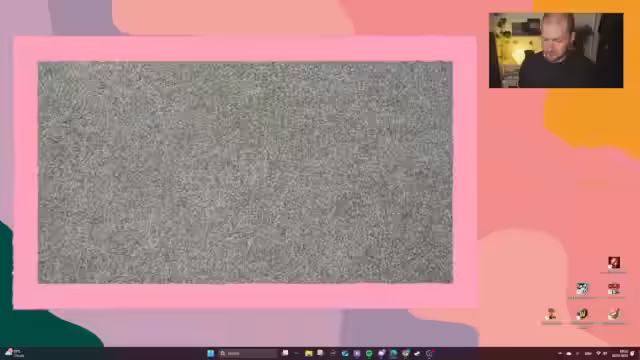Open the bowl-like desktop shortcut at bottom right
This screenshot has width=640, height=360.
[614, 314]
